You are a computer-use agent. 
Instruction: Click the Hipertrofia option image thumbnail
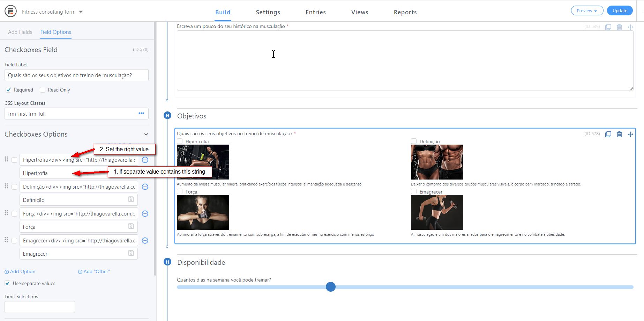coord(203,162)
